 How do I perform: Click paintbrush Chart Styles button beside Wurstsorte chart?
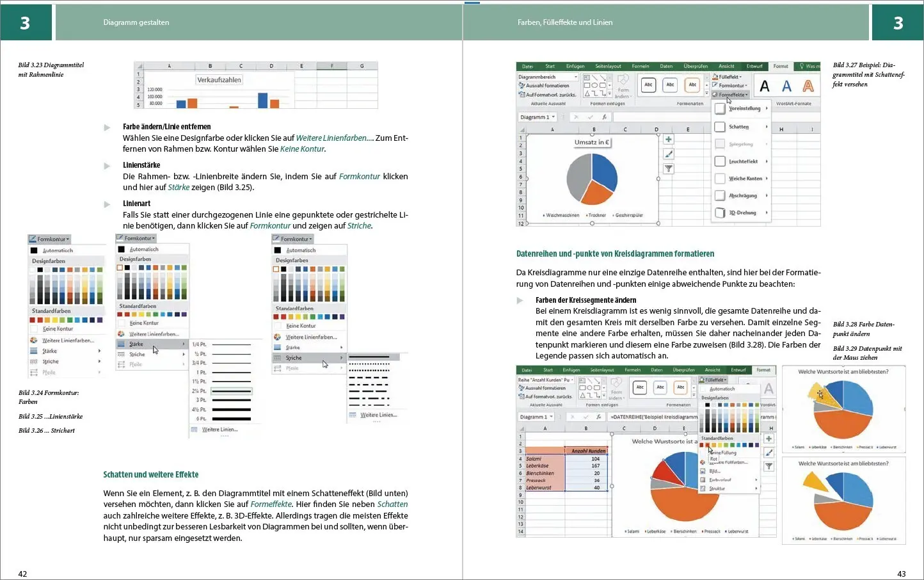pyautogui.click(x=769, y=453)
